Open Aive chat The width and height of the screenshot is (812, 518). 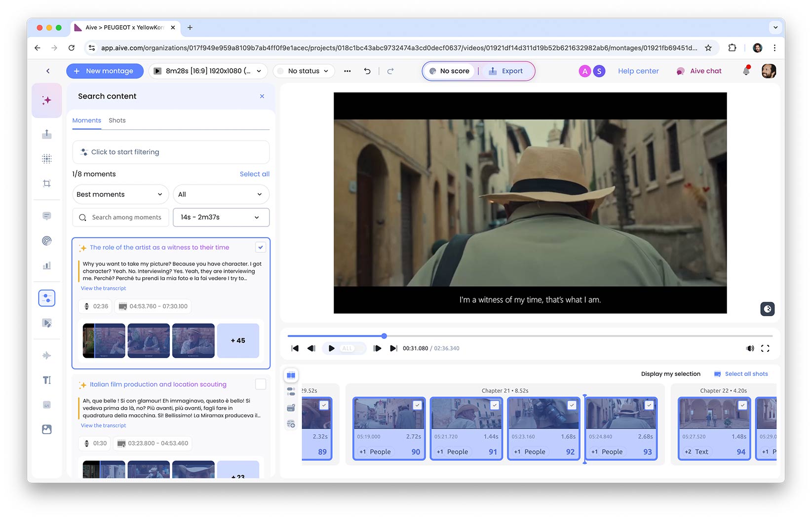pyautogui.click(x=699, y=71)
